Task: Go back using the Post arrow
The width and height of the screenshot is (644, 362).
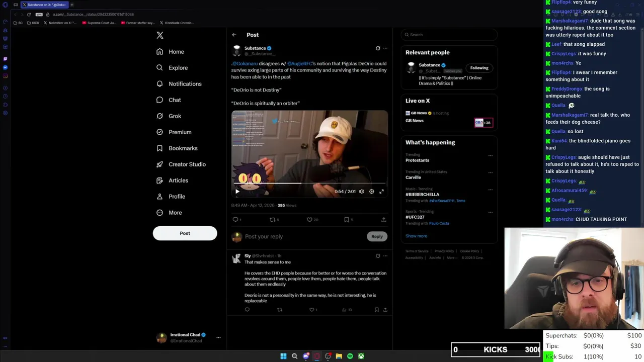Action: (234, 35)
